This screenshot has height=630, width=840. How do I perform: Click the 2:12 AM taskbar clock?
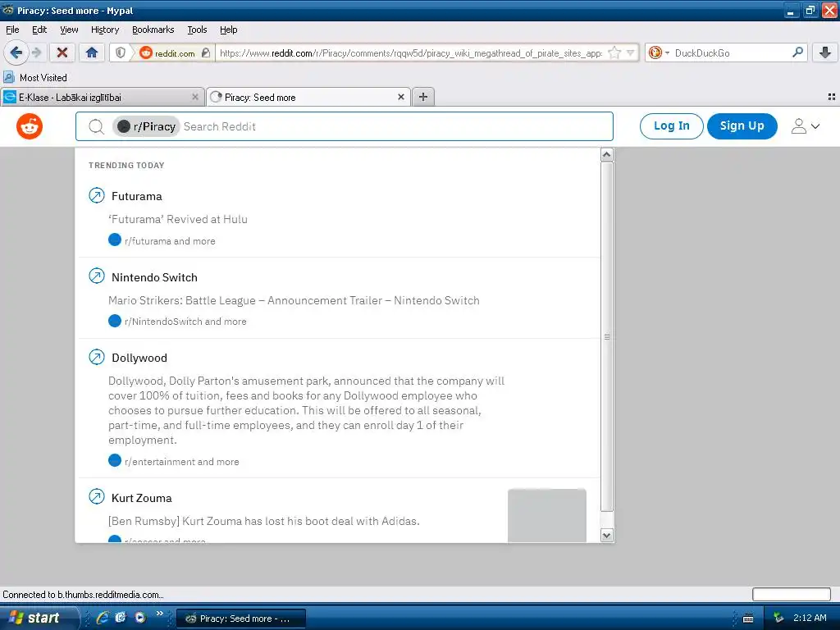[810, 618]
